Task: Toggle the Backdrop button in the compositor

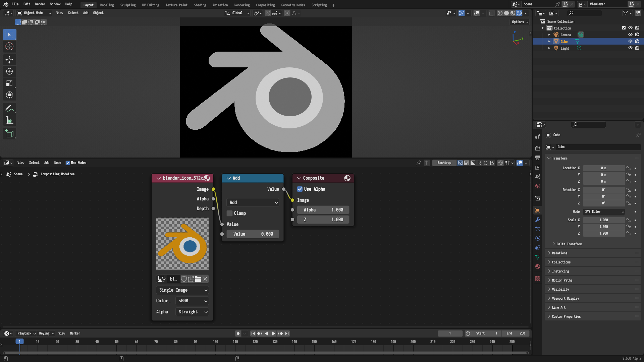Action: click(x=444, y=163)
